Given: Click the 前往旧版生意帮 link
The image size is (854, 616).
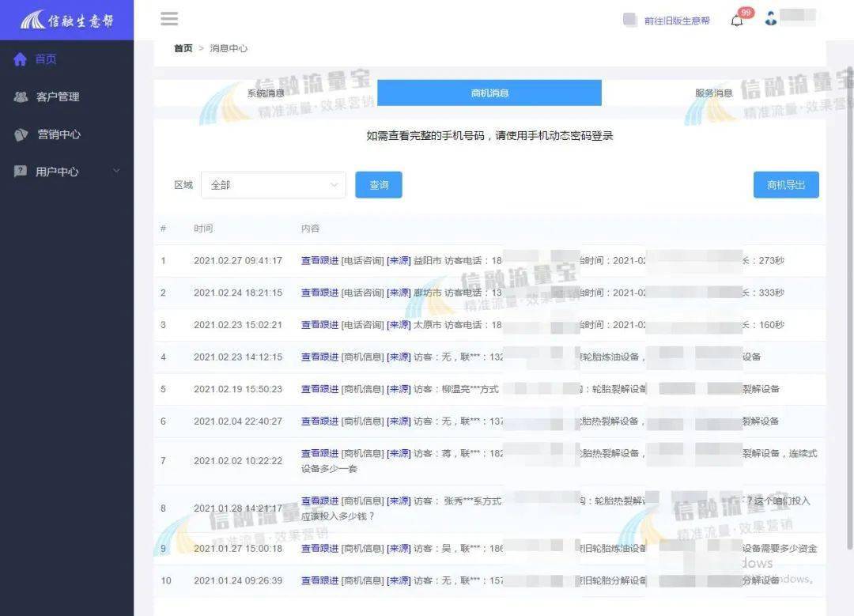Looking at the screenshot, I should coord(677,21).
